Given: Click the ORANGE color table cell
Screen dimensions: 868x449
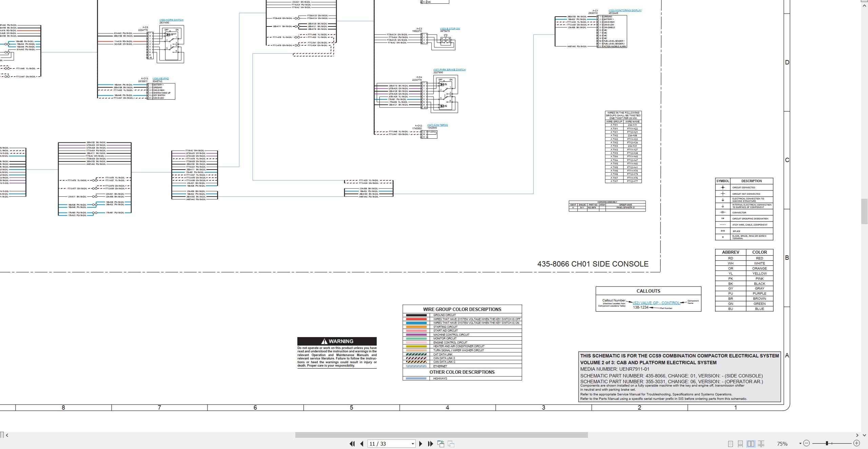Looking at the screenshot, I should point(759,269).
